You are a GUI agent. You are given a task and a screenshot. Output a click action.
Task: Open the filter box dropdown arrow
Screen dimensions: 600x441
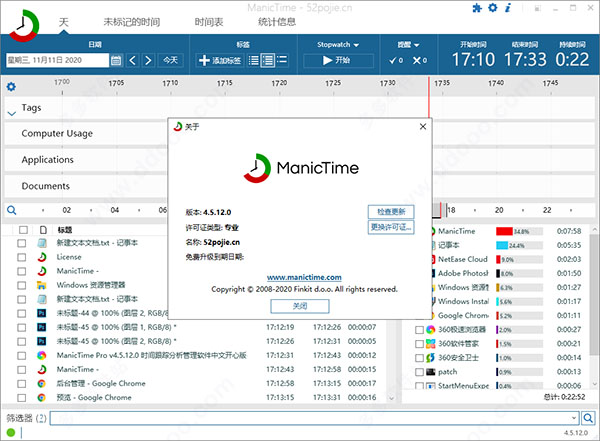tap(574, 418)
